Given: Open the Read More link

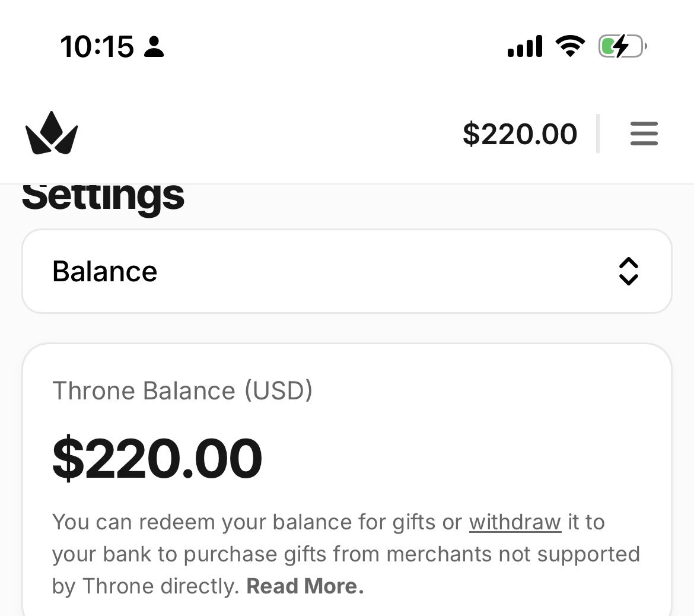Looking at the screenshot, I should [305, 586].
